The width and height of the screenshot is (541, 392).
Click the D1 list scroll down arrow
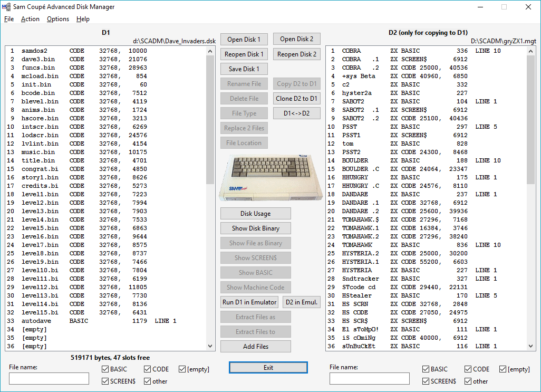point(210,346)
